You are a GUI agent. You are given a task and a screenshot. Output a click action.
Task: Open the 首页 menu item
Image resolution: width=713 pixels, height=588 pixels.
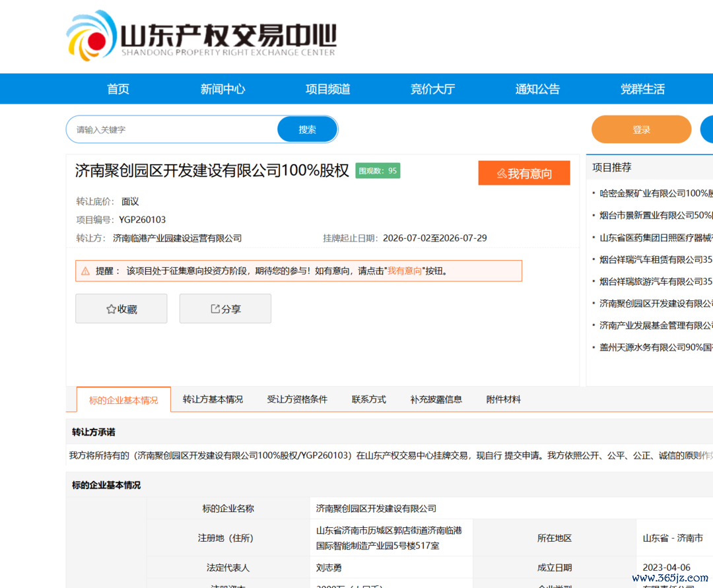[x=118, y=89]
